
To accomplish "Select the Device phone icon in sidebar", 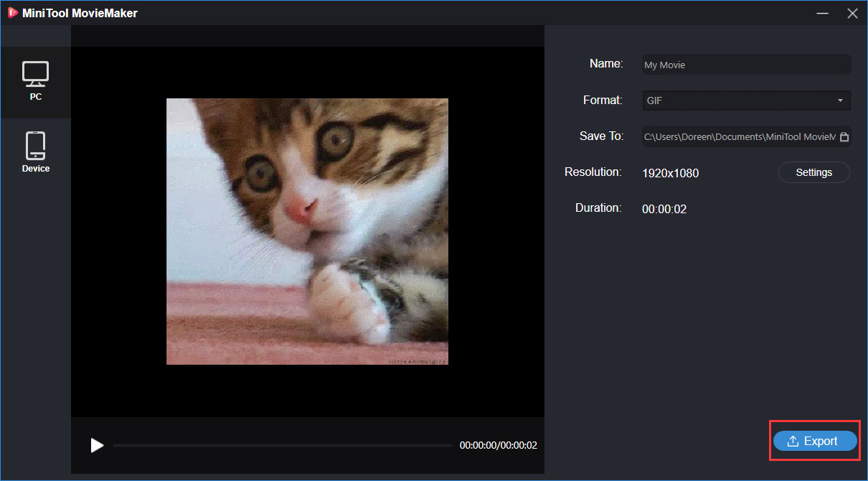I will [36, 144].
